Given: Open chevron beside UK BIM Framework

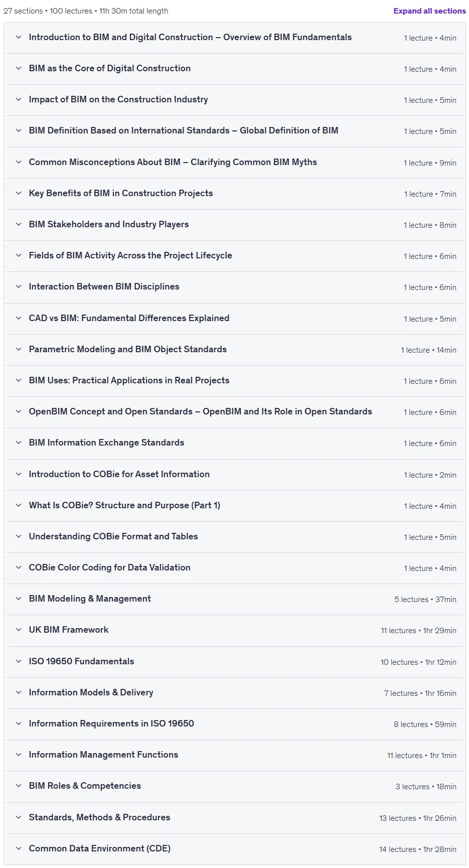Looking at the screenshot, I should tap(19, 630).
